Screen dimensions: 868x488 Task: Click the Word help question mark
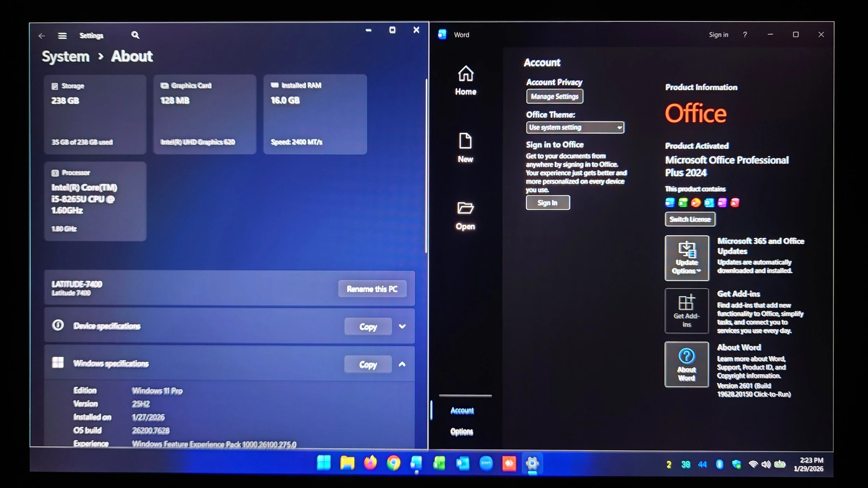tap(745, 35)
